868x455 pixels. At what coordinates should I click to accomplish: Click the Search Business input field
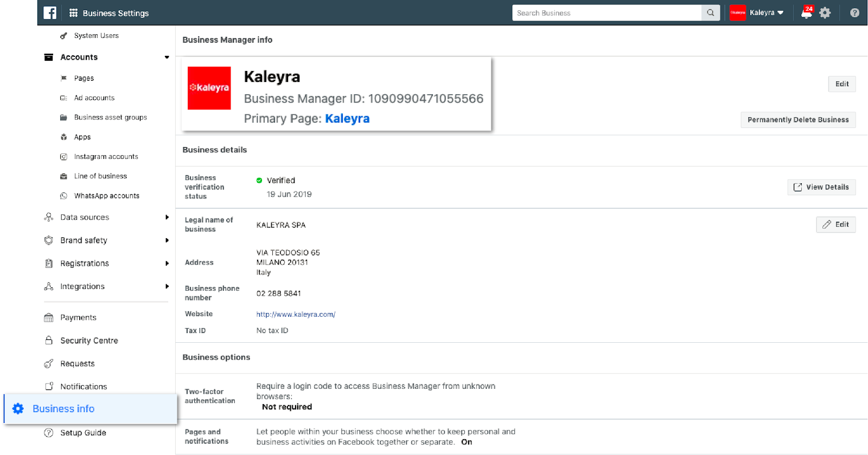(607, 12)
